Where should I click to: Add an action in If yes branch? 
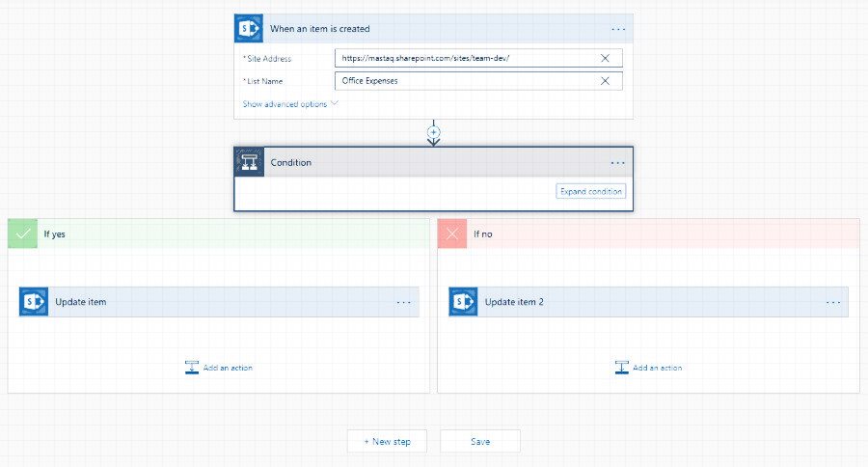click(219, 368)
